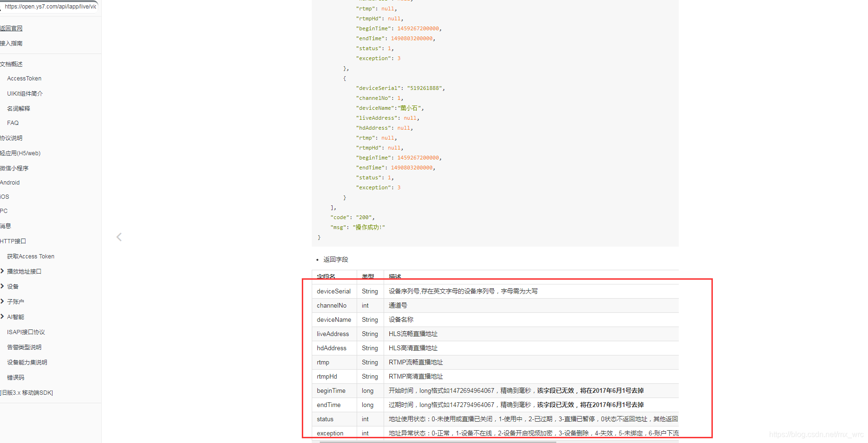
Task: Expand the 播放地址接口 section
Action: [24, 271]
